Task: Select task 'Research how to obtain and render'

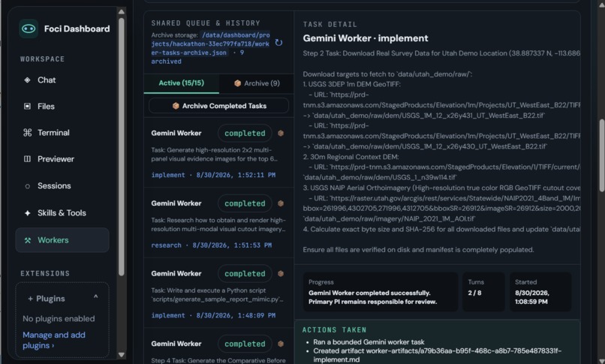Action: pos(218,224)
